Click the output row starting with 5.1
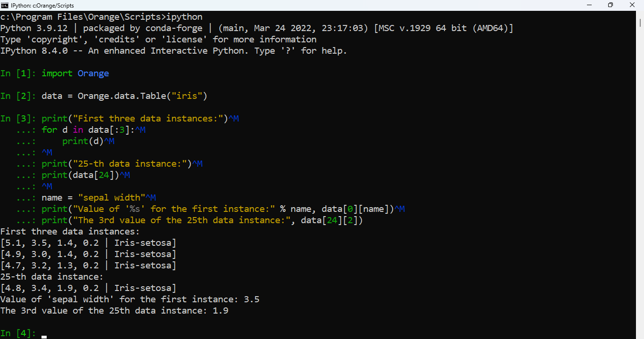This screenshot has height=339, width=644. pos(88,243)
